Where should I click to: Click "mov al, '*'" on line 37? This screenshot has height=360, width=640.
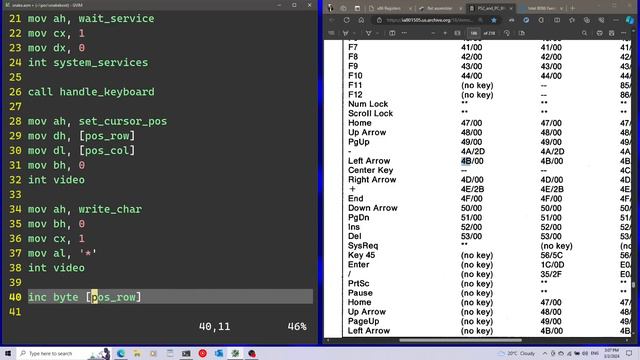tap(62, 253)
